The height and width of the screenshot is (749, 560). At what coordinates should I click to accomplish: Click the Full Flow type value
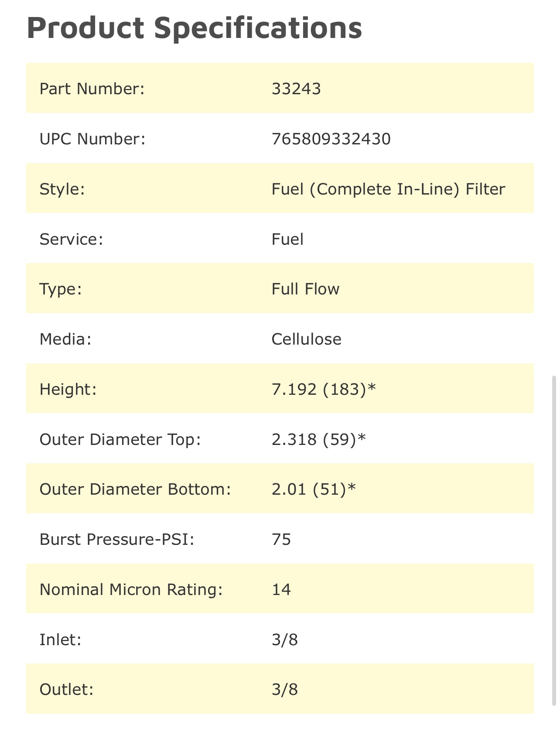pos(305,289)
